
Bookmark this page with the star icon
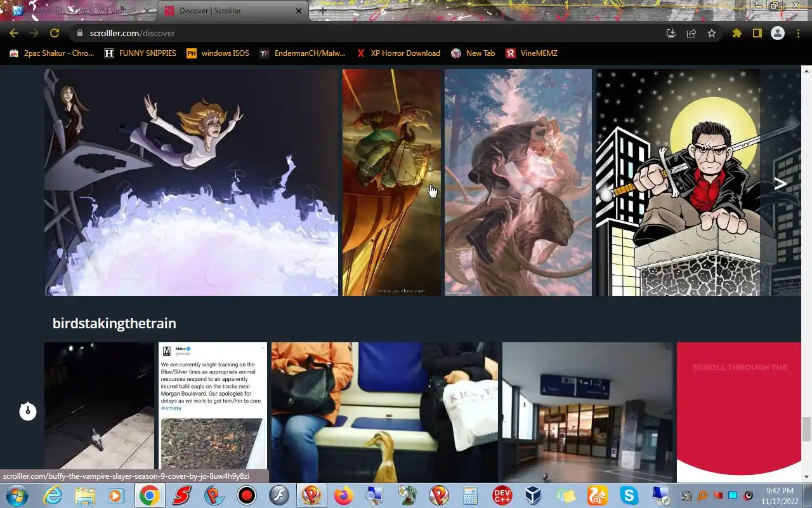pos(712,33)
